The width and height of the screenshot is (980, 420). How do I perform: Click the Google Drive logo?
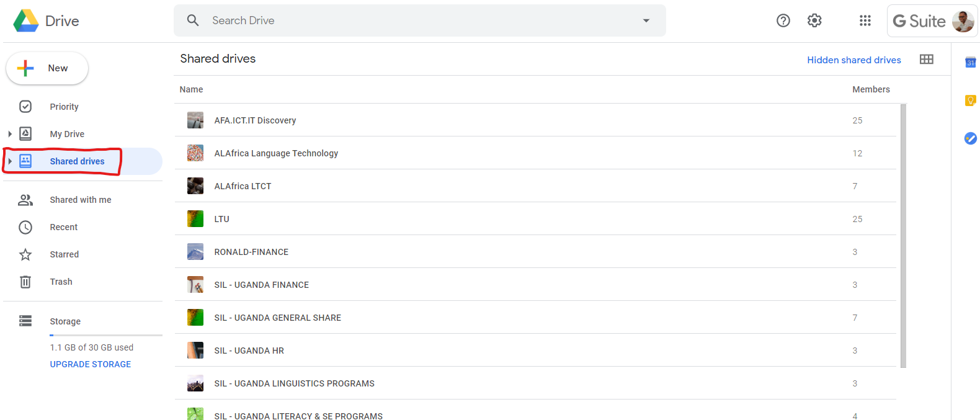click(26, 21)
